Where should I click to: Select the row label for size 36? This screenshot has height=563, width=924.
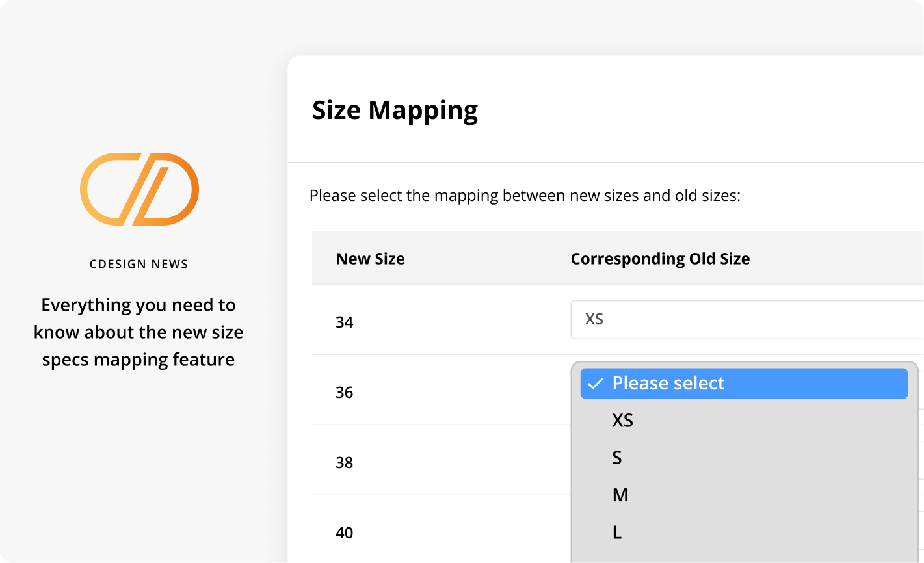(x=345, y=393)
